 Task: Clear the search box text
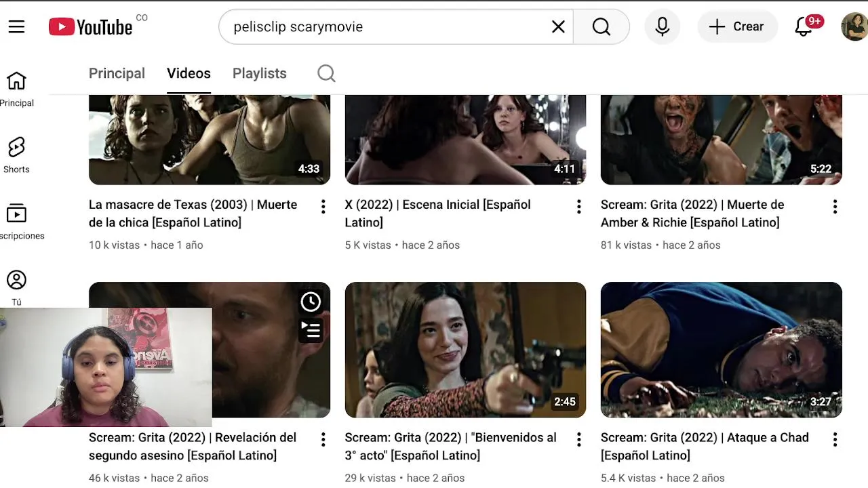[558, 26]
